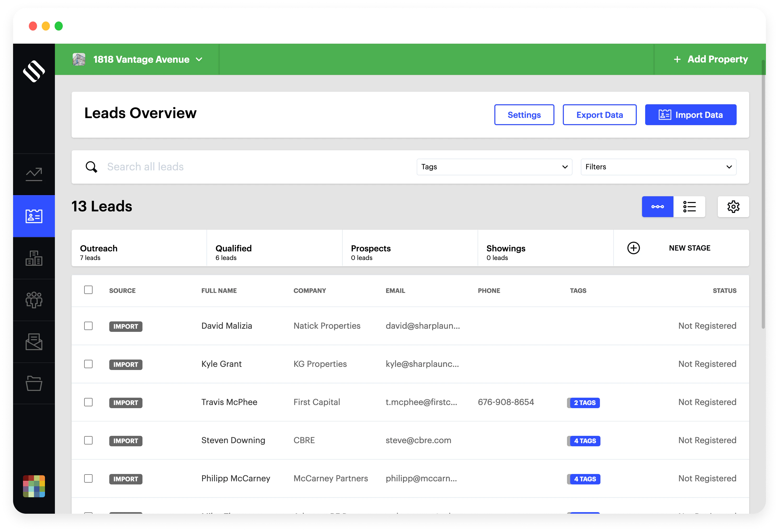Open the Tags dropdown above the leads table
Screen dimensions: 779x532
click(x=494, y=166)
